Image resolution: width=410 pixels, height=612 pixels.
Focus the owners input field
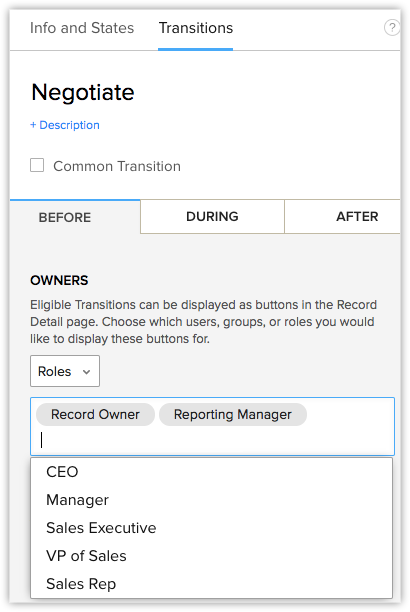pyautogui.click(x=212, y=440)
